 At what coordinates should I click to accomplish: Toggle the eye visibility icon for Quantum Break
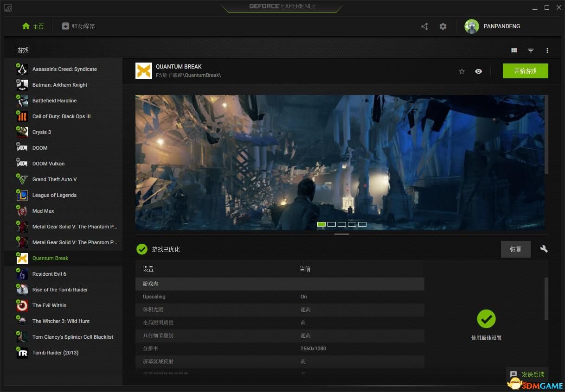[478, 71]
